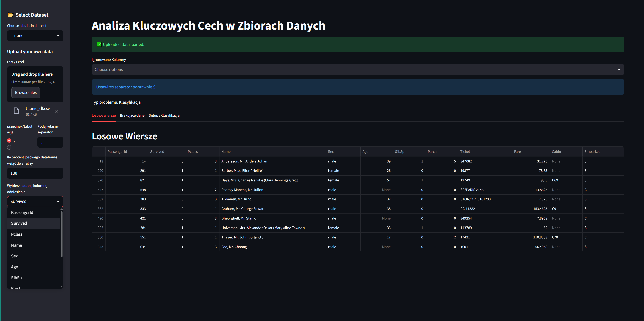644x321 pixels.
Task: Click the titanic_df.csv file document icon
Action: point(16,111)
